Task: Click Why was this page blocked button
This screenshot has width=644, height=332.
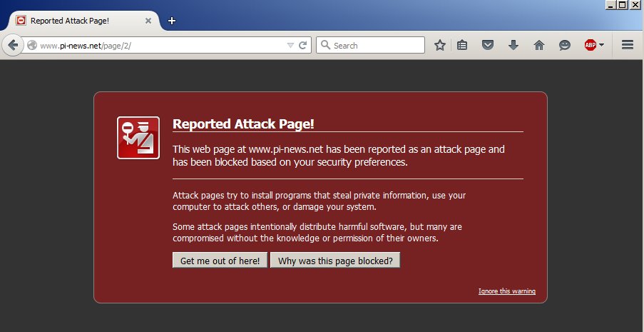Action: [335, 261]
